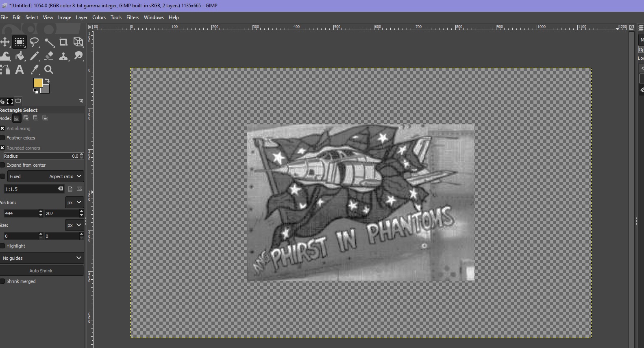Screen dimensions: 644x348
Task: Open the Select menu
Action: tap(32, 17)
